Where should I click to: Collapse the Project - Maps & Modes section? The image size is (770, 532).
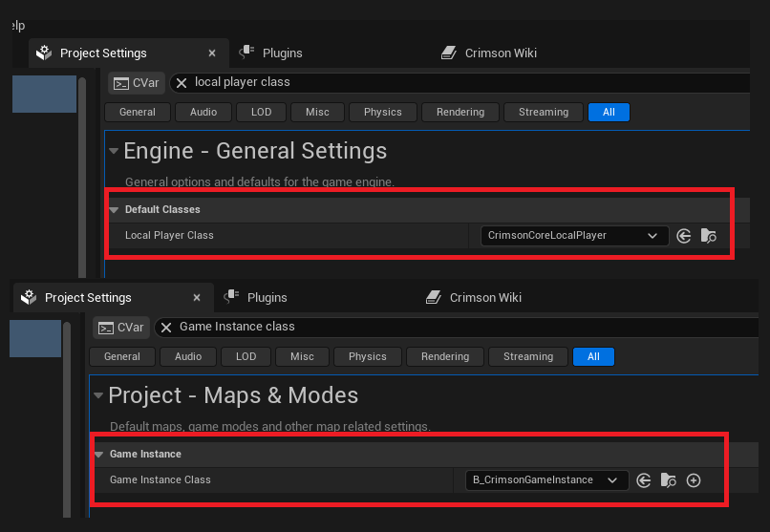point(98,395)
